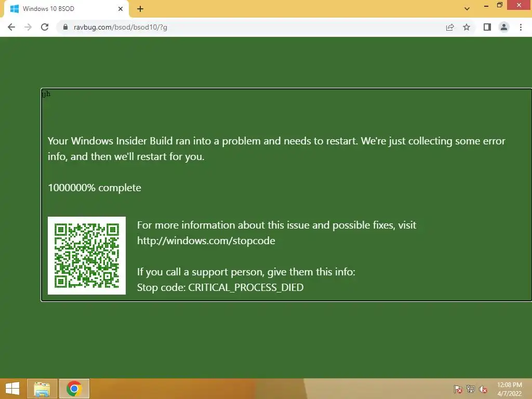The height and width of the screenshot is (399, 532).
Task: Focus the address bar URL ravbug.com
Action: [121, 27]
